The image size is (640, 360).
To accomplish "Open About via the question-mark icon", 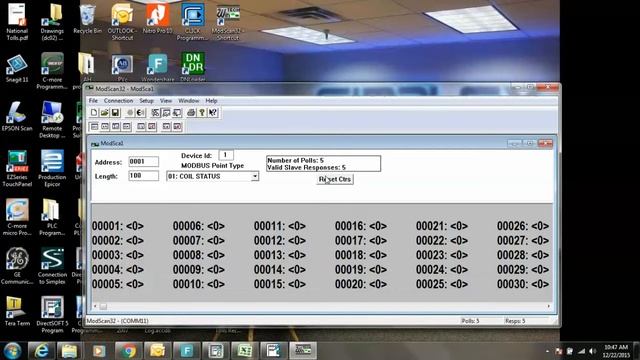I will point(202,113).
